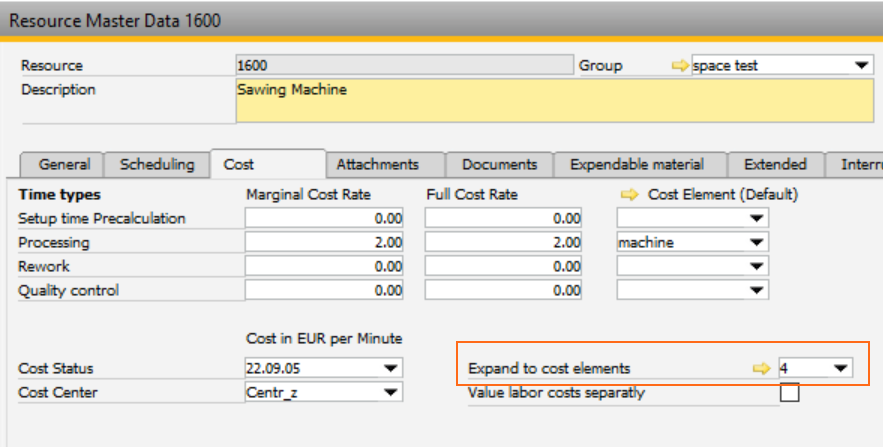The height and width of the screenshot is (447, 883).
Task: Click the arrow icon next to Expand to cost elements
Action: point(761,369)
